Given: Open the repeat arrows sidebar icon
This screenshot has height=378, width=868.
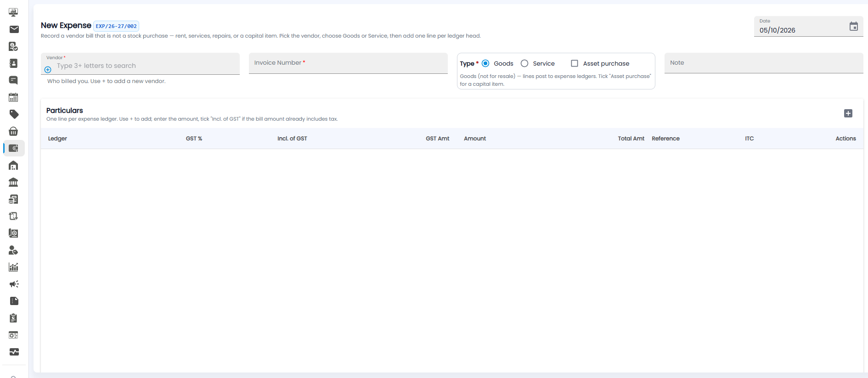Looking at the screenshot, I should point(14,216).
